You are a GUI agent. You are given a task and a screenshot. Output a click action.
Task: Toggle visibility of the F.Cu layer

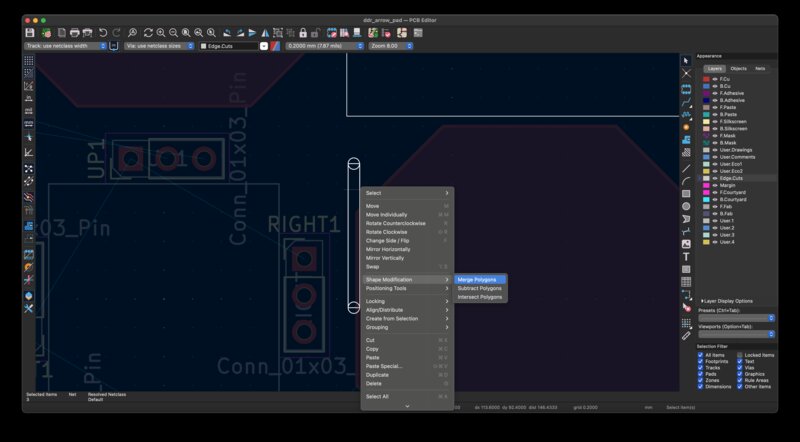[715, 78]
